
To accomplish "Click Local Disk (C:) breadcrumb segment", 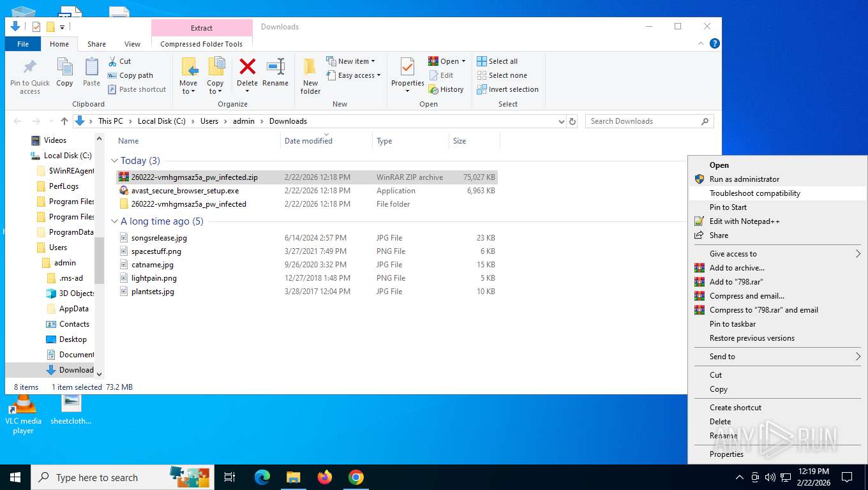I will click(x=161, y=121).
